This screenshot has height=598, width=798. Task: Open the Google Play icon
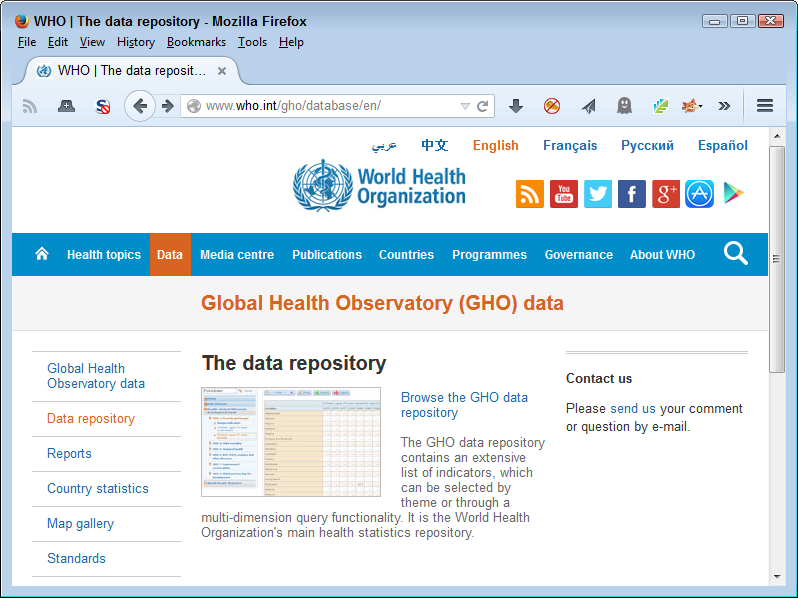[x=733, y=193]
